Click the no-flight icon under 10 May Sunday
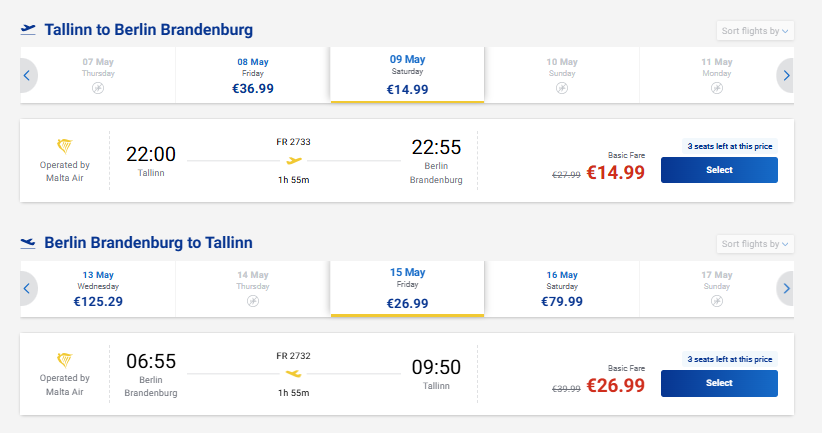This screenshot has width=822, height=433. point(562,88)
